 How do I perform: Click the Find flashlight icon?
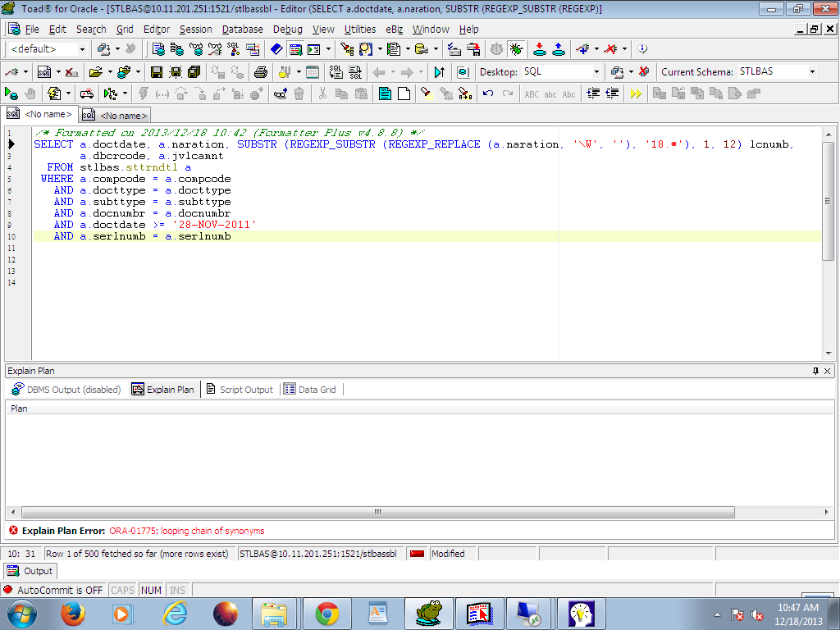pyautogui.click(x=427, y=94)
